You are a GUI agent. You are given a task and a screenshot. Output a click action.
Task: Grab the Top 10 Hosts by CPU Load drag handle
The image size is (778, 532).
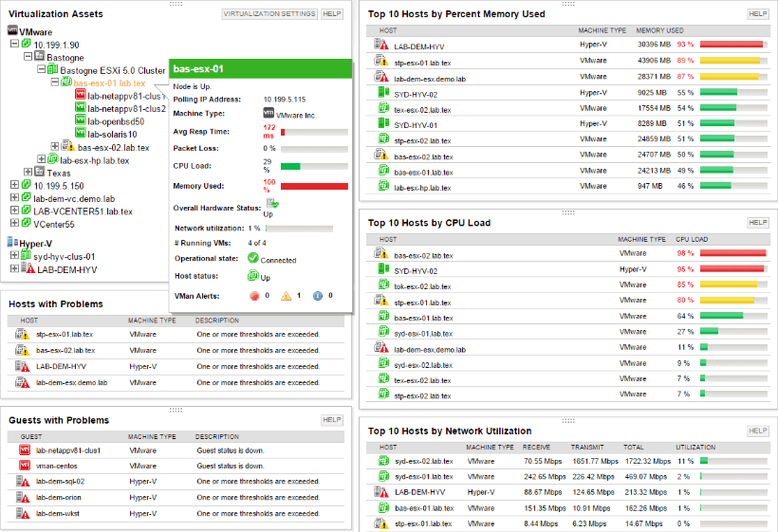[x=568, y=212]
